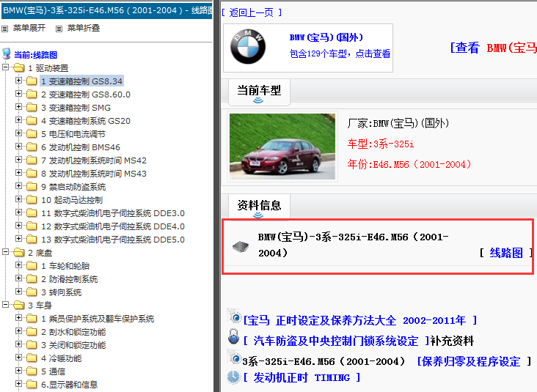Click the folder icon for 发动机控制 BMS46
The height and width of the screenshot is (392, 537).
tap(32, 147)
